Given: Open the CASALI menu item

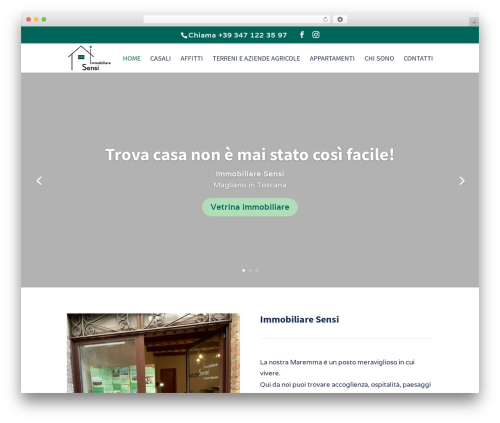Looking at the screenshot, I should [160, 58].
